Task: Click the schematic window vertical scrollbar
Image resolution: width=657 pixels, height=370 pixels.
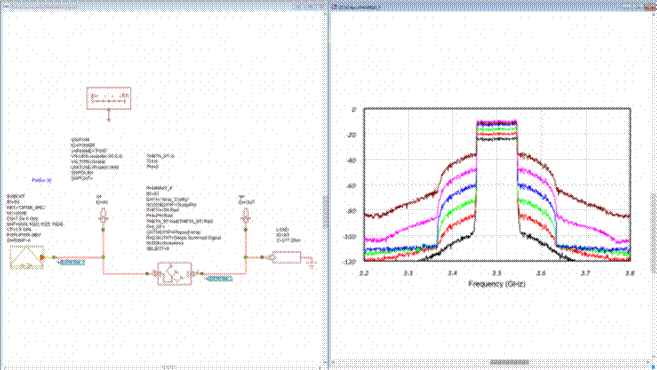Action: click(x=325, y=213)
